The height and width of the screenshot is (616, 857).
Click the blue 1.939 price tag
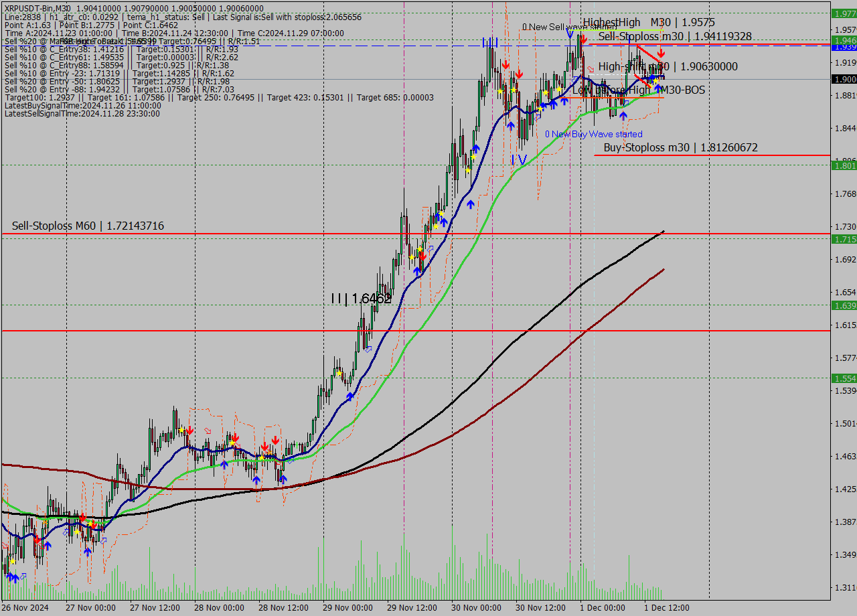844,48
